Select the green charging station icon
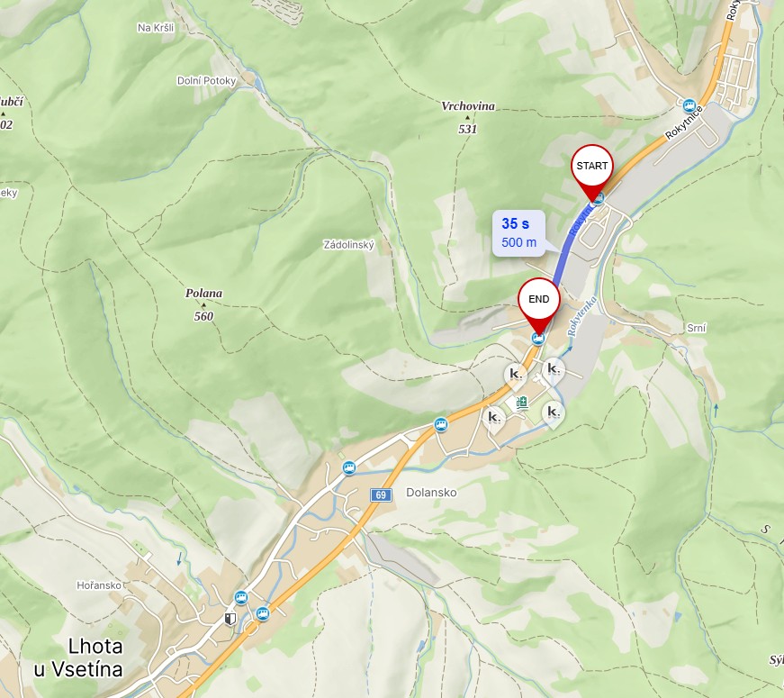 coord(522,403)
